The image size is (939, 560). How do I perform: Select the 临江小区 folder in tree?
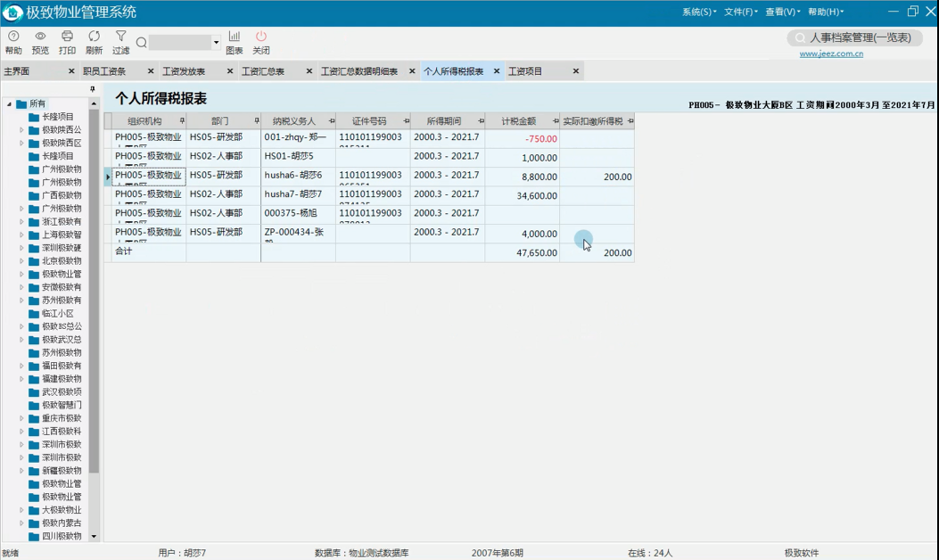pos(58,314)
